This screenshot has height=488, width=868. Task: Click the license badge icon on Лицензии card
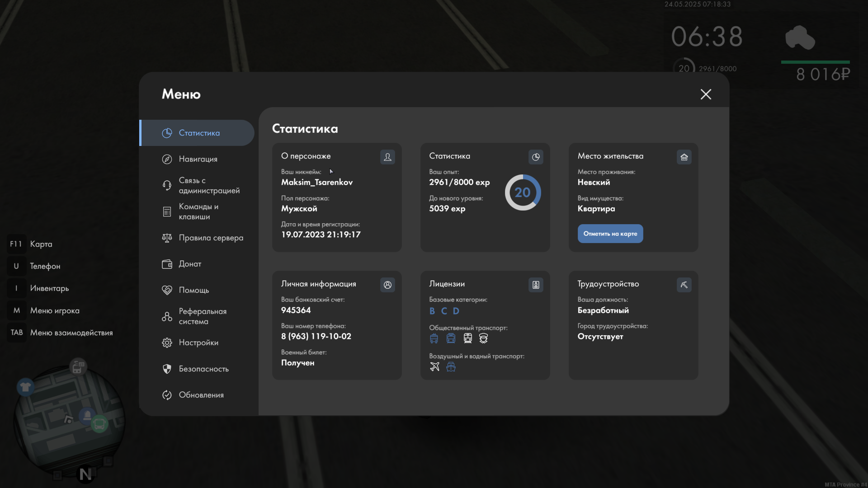[x=536, y=285]
